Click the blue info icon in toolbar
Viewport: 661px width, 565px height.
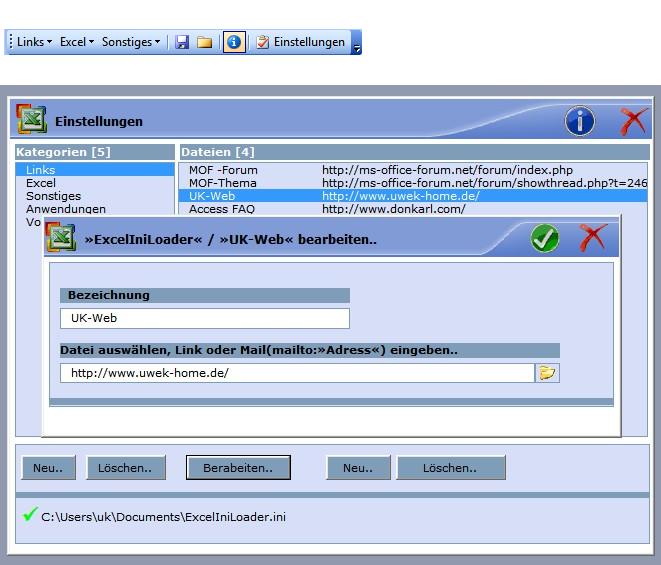234,42
